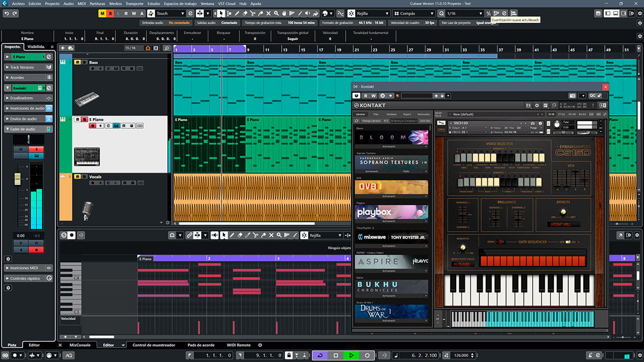Select the Zoom magnifier tool in top toolbar

(276, 13)
